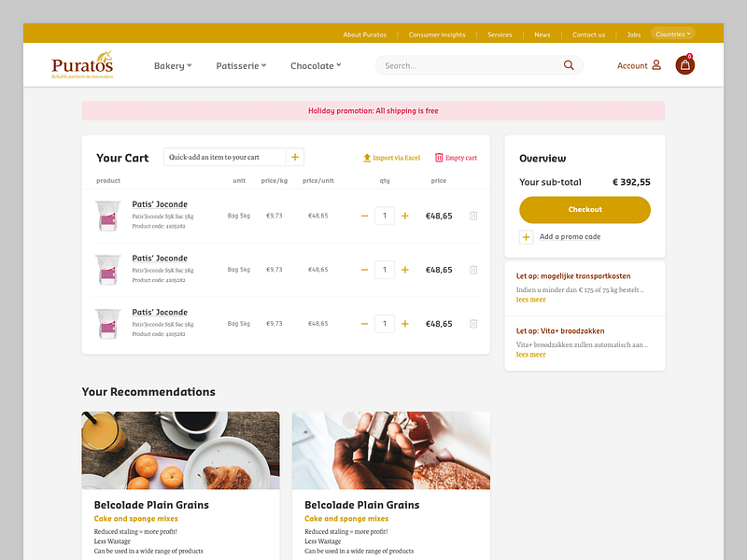
Task: Open the Countries dropdown
Action: [x=672, y=34]
